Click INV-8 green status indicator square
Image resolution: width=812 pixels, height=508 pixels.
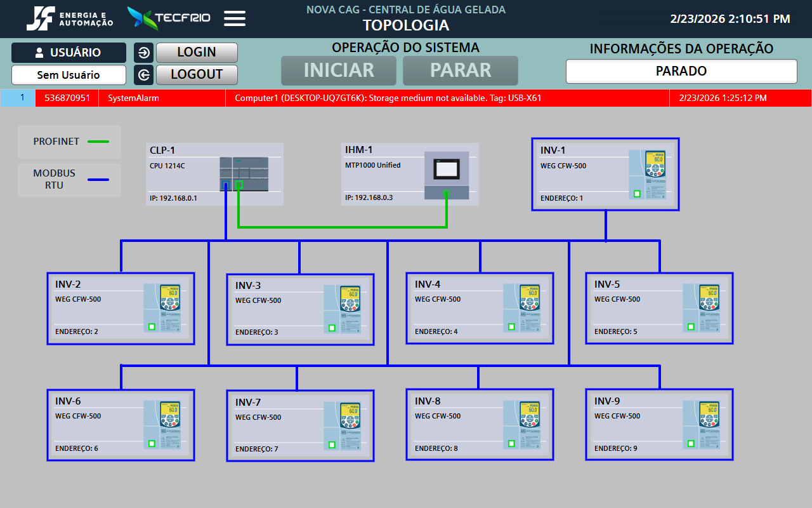point(511,444)
